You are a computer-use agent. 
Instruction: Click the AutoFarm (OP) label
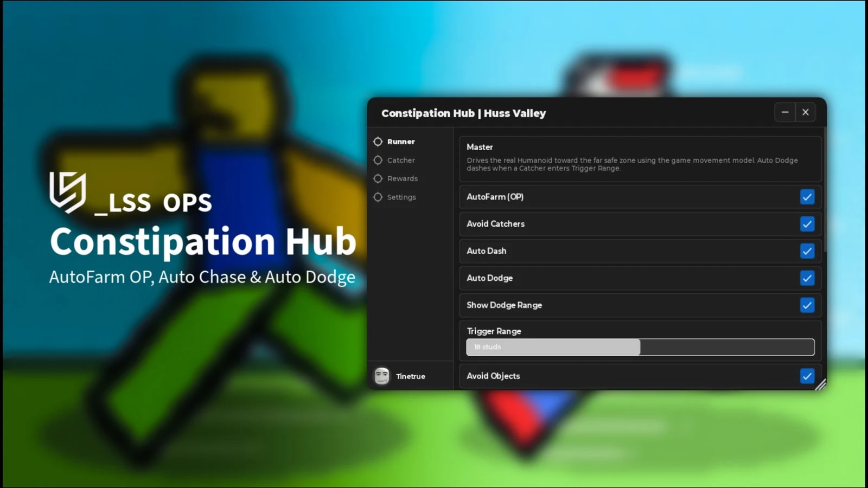coord(495,197)
